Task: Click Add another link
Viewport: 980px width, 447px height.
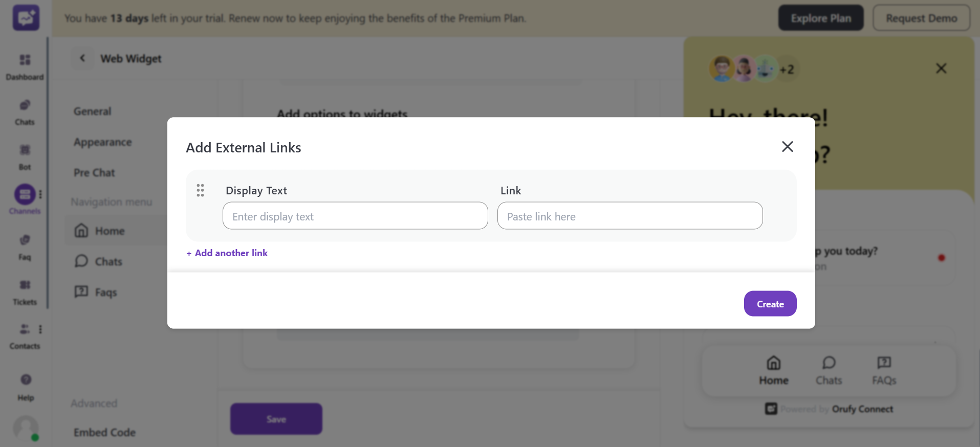Action: 227,252
